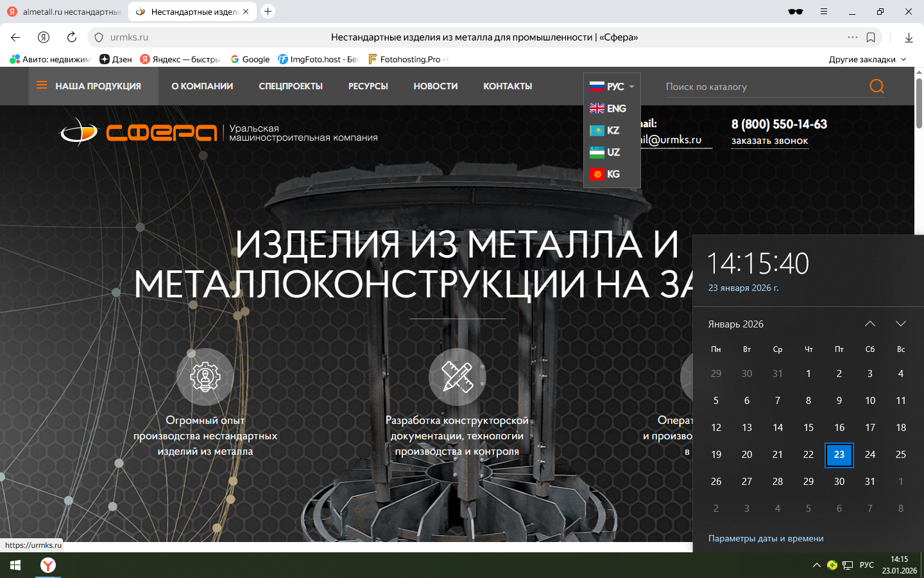Screen dimensions: 924x578
Task: Open the Ресурсы menu item
Action: [x=368, y=86]
